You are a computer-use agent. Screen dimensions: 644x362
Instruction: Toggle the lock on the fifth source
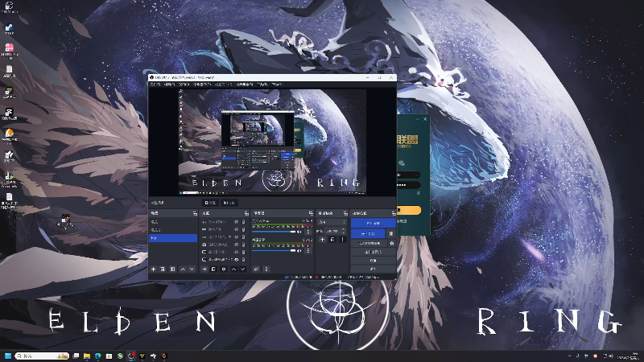(x=243, y=252)
